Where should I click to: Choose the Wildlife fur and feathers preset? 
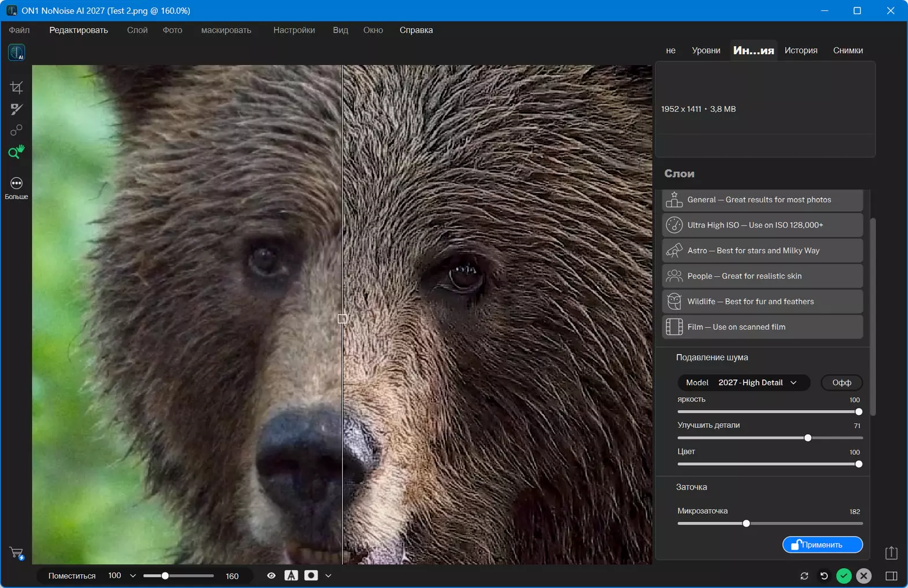pos(762,301)
